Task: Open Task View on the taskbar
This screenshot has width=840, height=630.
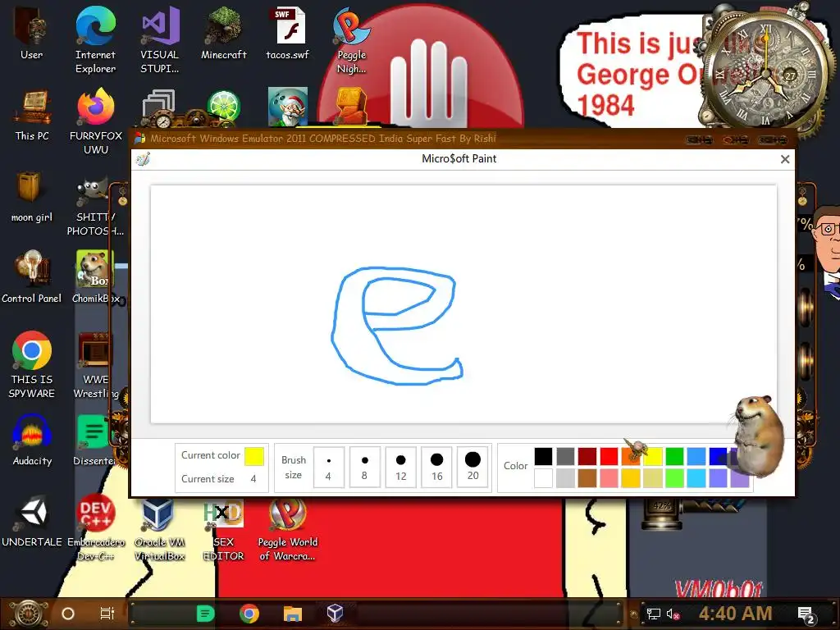Action: click(107, 614)
